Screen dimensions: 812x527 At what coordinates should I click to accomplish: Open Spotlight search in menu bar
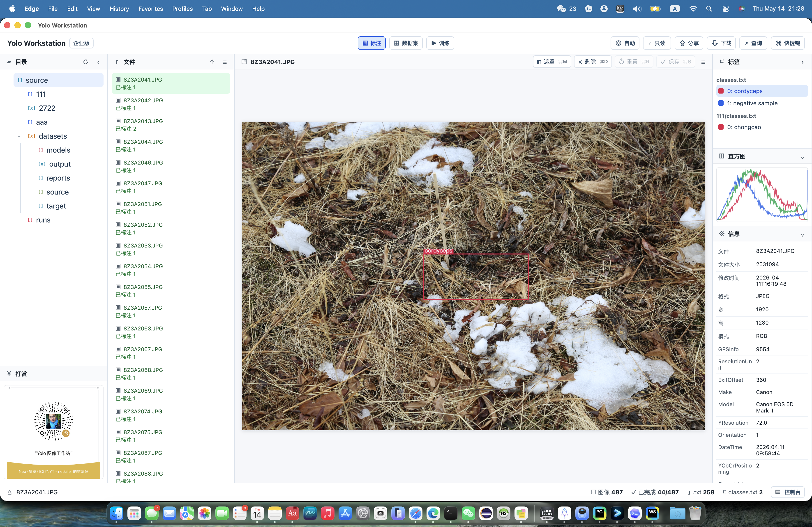[x=709, y=9]
